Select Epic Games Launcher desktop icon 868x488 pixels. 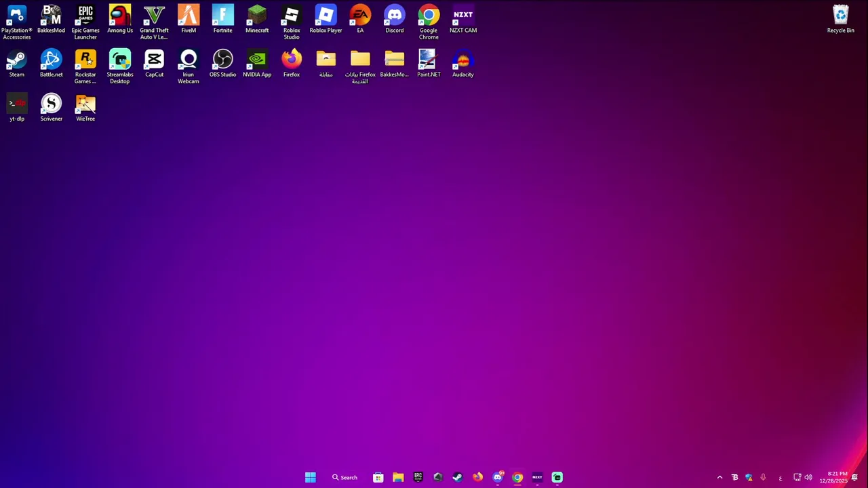click(x=85, y=22)
